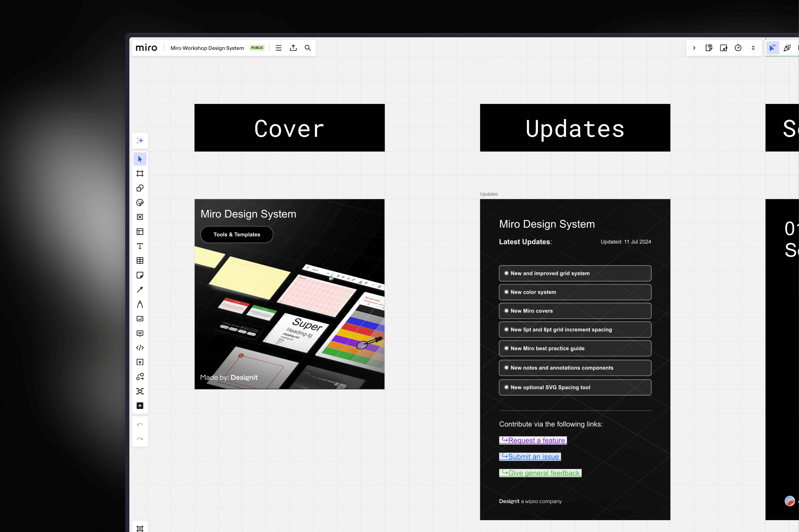Image resolution: width=799 pixels, height=532 pixels.
Task: Open the Submit an issue link
Action: pyautogui.click(x=530, y=457)
